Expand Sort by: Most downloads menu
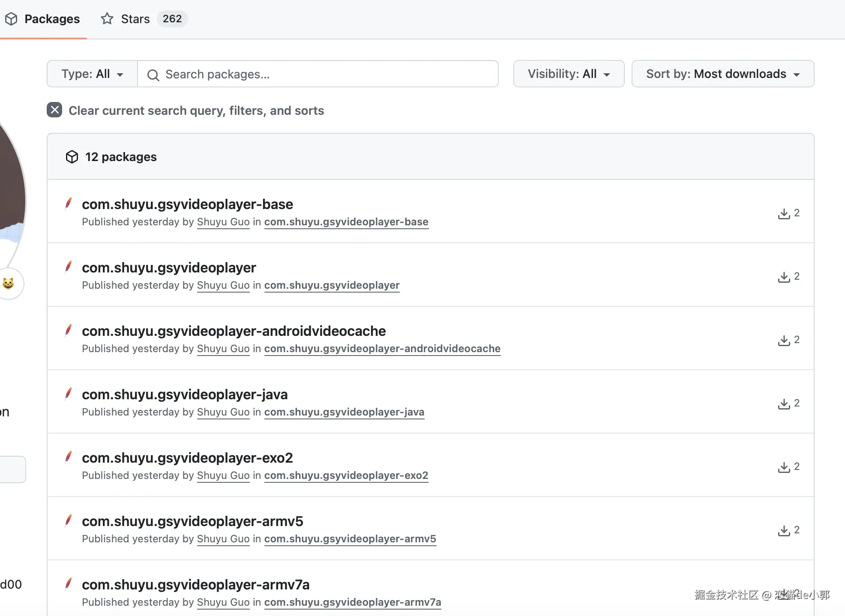 [x=722, y=74]
